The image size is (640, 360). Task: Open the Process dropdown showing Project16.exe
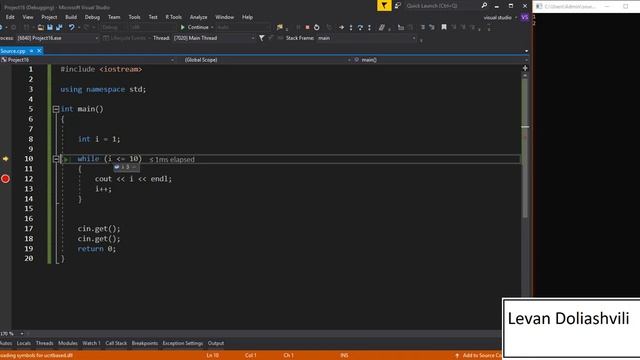point(57,38)
